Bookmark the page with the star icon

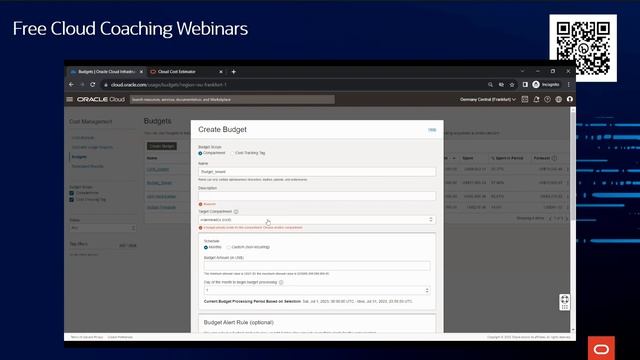[x=512, y=84]
